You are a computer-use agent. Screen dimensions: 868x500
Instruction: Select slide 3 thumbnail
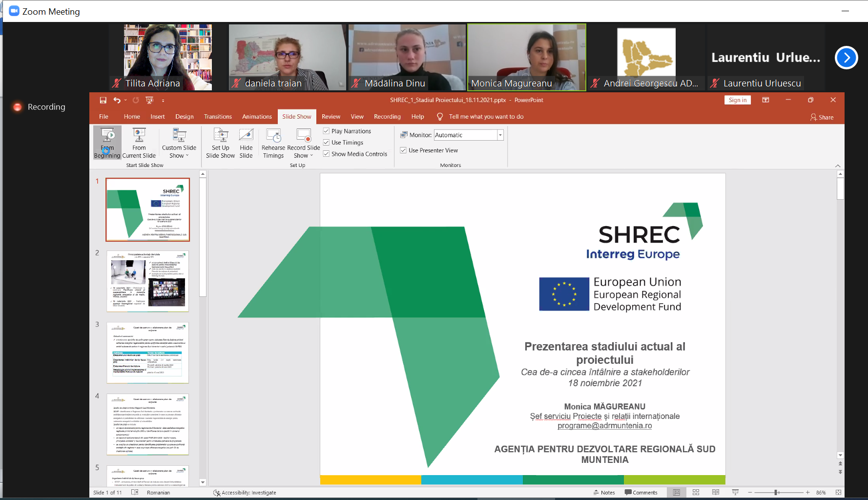tap(147, 353)
